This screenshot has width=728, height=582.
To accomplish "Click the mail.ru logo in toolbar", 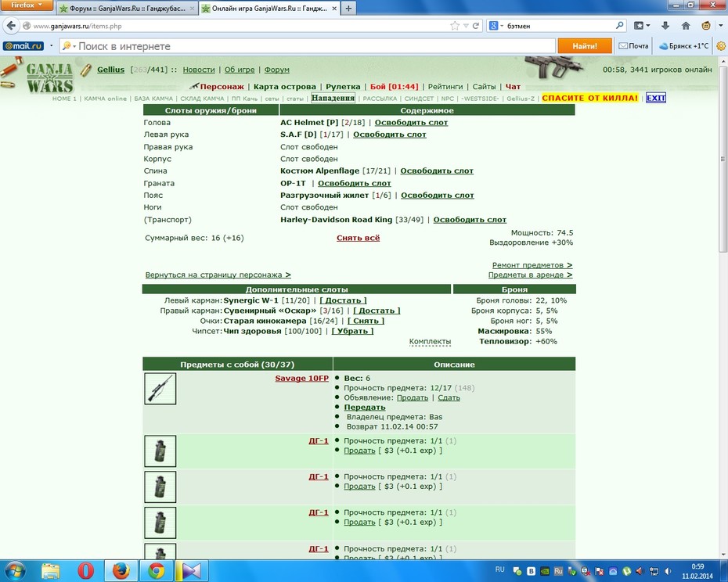I will pos(23,46).
